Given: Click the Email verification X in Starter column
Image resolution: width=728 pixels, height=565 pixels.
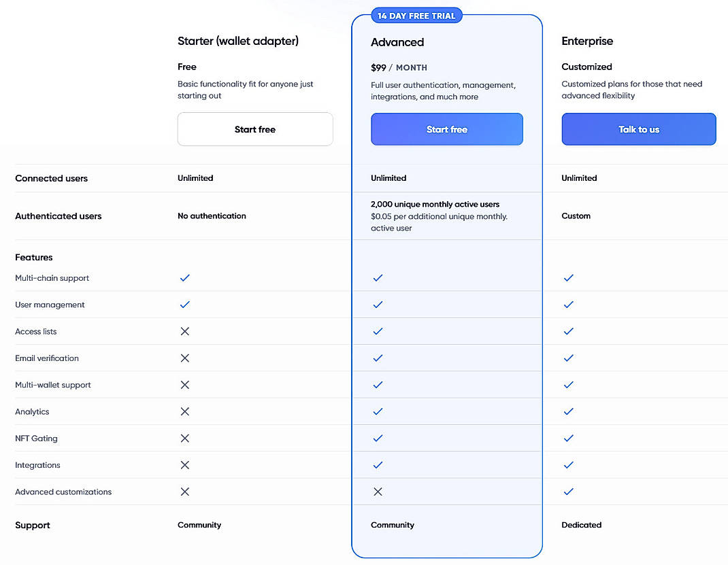Looking at the screenshot, I should [184, 358].
